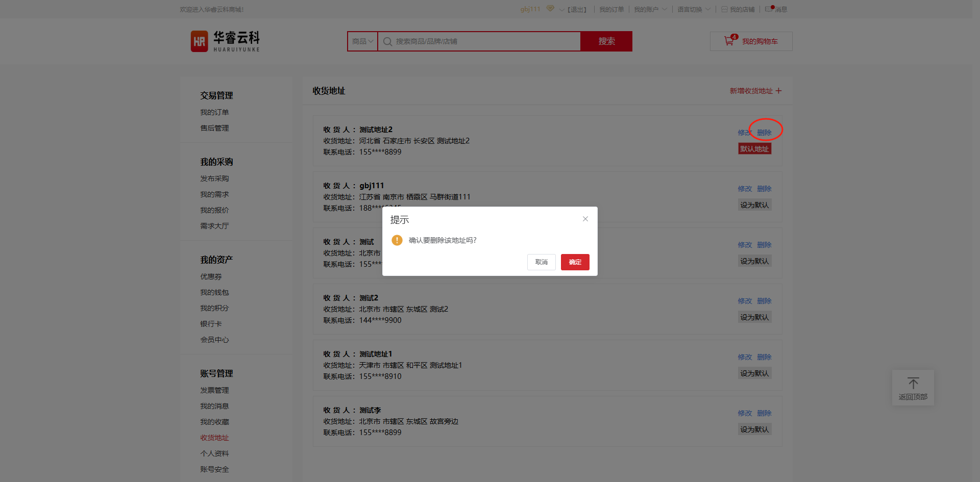Confirm deletion with the 确定 button

[575, 262]
